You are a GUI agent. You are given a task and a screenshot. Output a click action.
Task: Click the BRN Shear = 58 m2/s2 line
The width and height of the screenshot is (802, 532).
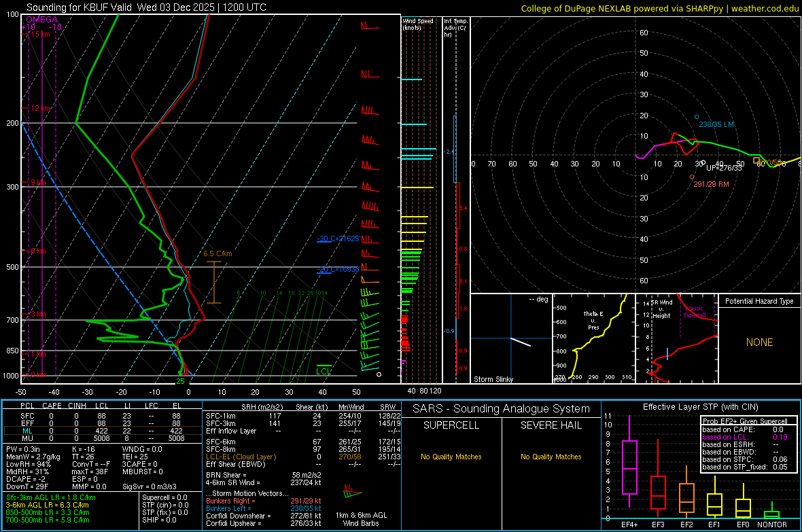click(264, 475)
